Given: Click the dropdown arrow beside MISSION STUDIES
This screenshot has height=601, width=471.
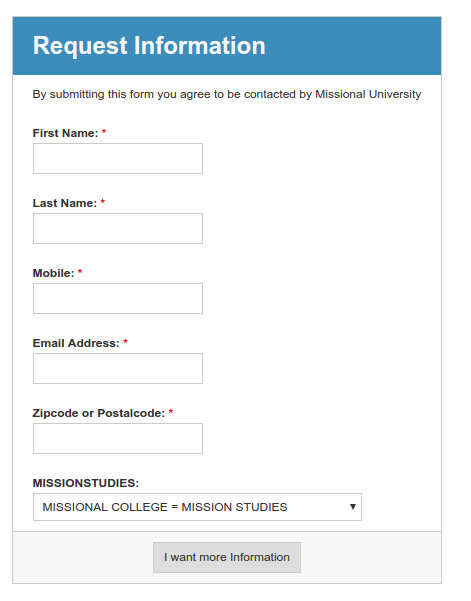Looking at the screenshot, I should pyautogui.click(x=353, y=507).
